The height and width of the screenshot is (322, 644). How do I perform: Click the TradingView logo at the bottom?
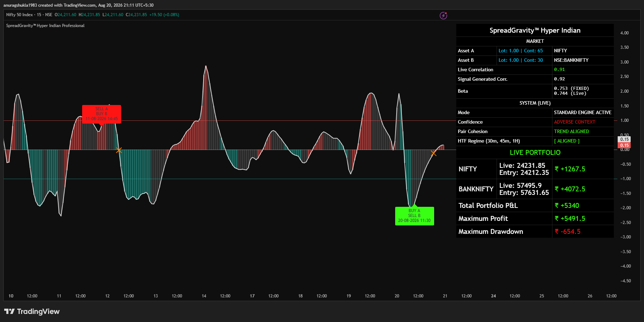click(32, 311)
